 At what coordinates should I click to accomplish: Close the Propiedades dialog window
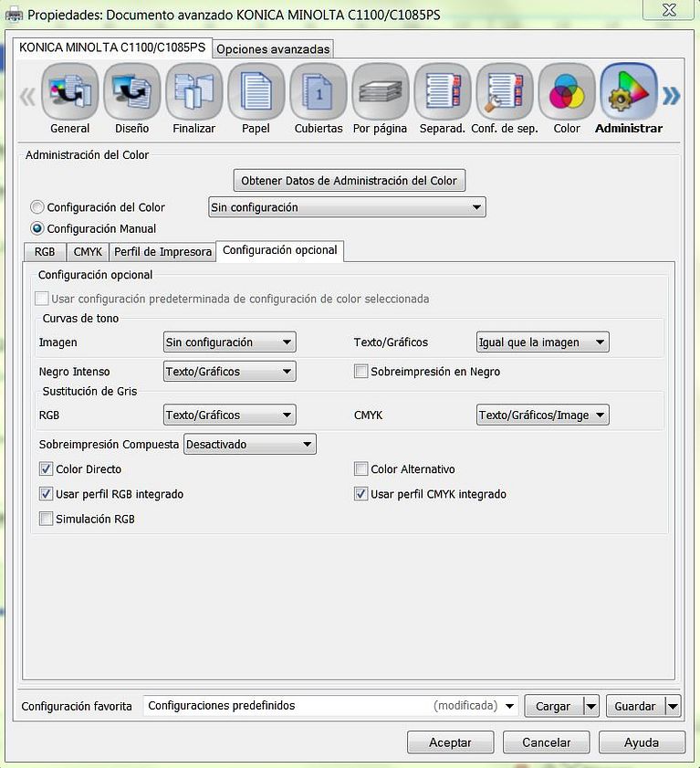click(669, 10)
